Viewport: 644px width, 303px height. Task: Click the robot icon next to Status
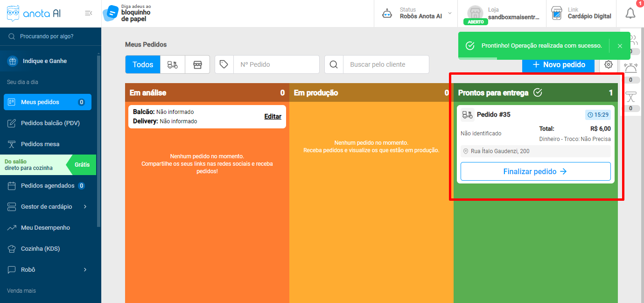[x=387, y=13]
